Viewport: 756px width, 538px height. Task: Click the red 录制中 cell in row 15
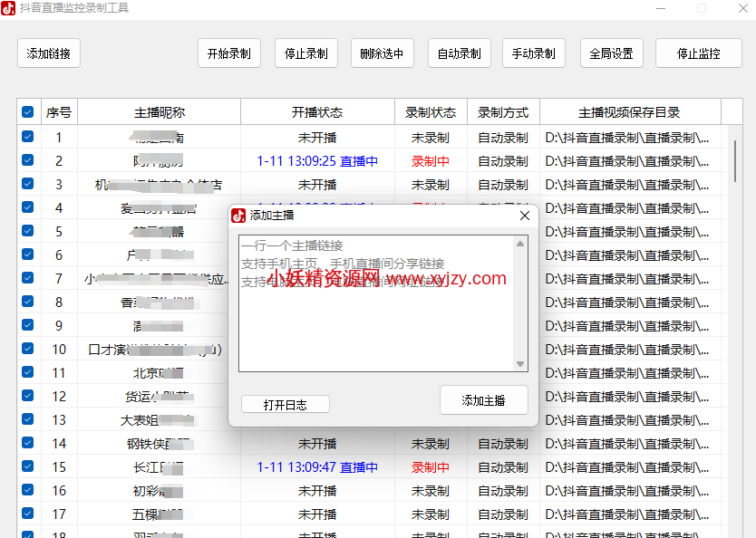tap(431, 467)
